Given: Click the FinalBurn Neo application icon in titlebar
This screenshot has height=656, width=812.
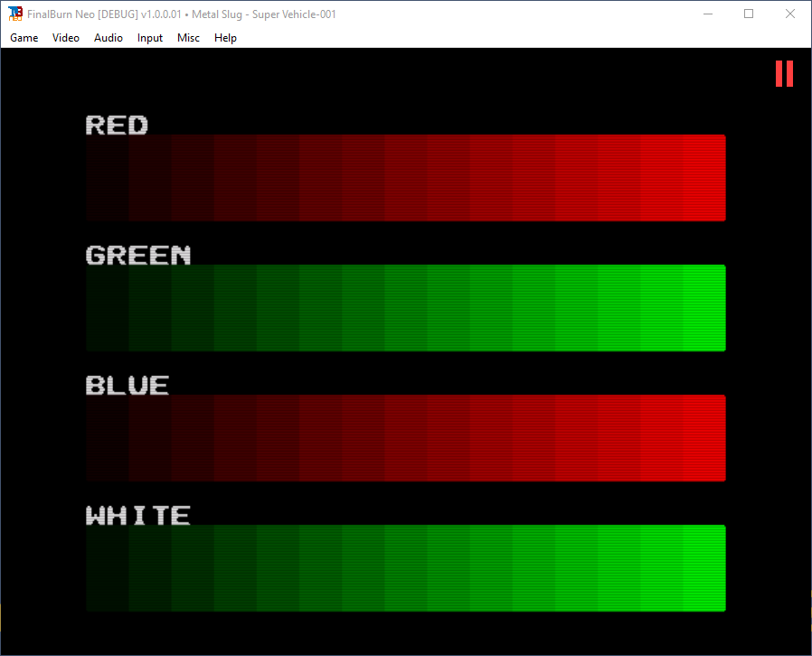Looking at the screenshot, I should 14,14.
